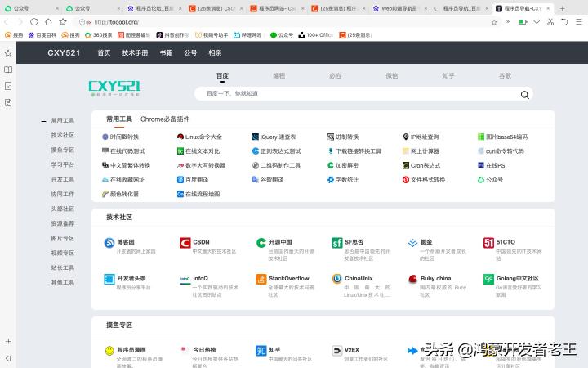Viewport: 588px width, 368px height.
Task: Open the 文件格式转换 link
Action: [x=424, y=180]
